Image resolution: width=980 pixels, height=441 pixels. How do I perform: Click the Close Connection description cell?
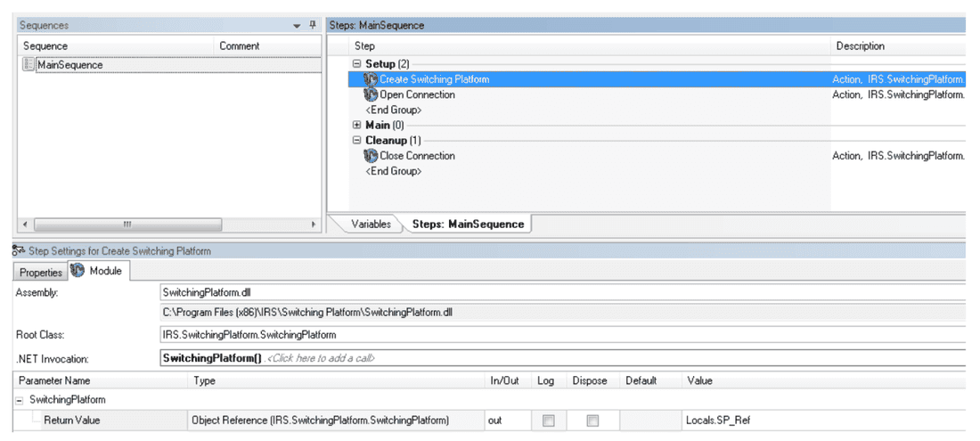click(899, 156)
